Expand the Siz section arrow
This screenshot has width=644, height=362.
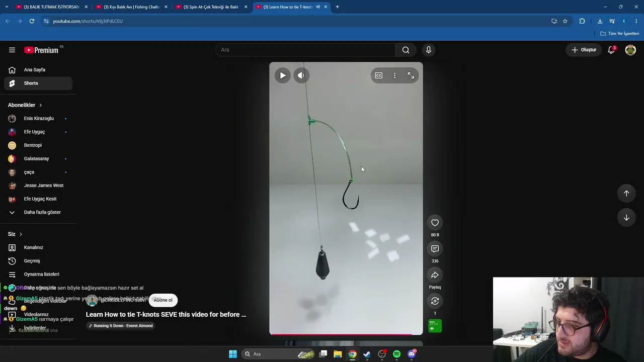21,234
